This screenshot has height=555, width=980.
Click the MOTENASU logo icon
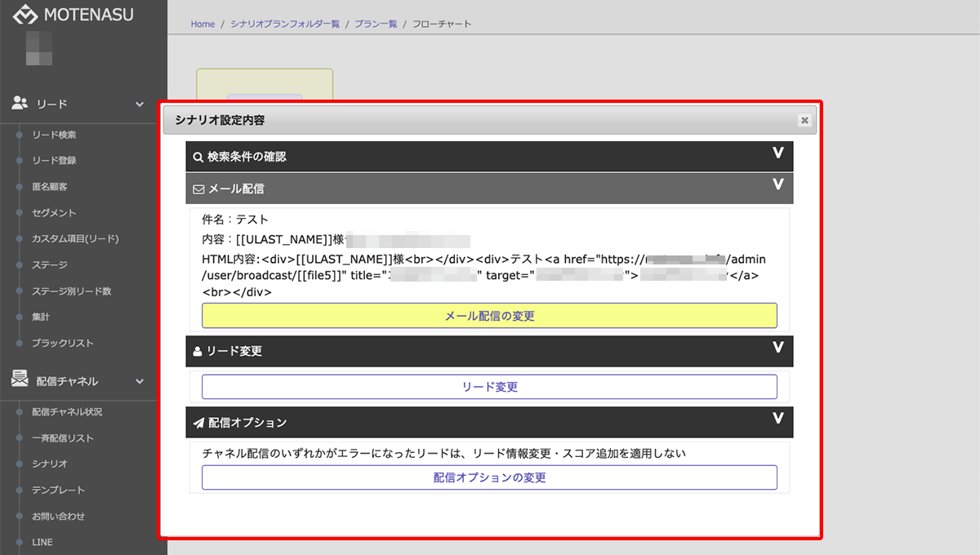(x=25, y=15)
